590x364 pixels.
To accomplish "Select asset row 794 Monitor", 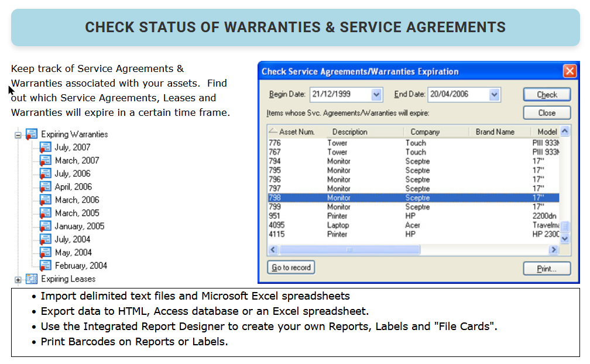I will [x=413, y=161].
